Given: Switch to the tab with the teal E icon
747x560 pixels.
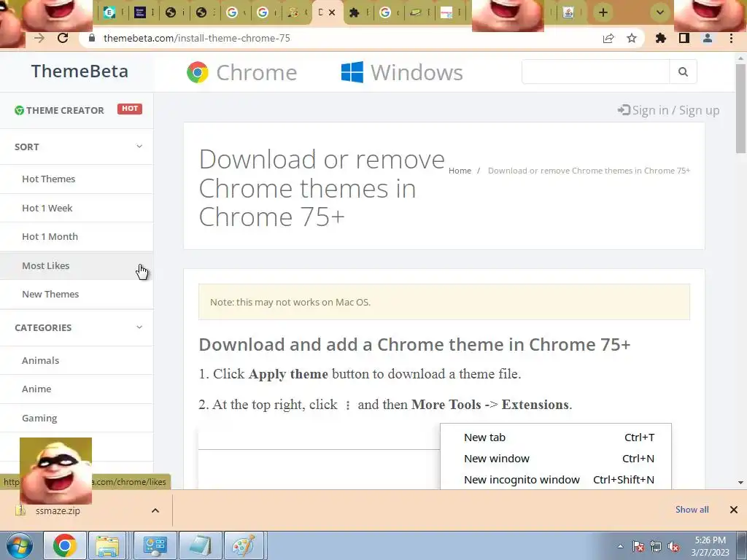Looking at the screenshot, I should coord(109,12).
